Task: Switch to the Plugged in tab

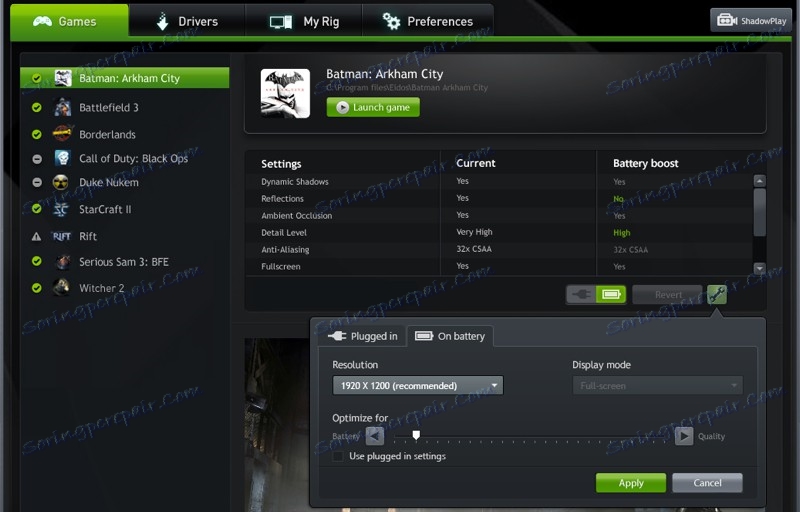Action: click(363, 336)
